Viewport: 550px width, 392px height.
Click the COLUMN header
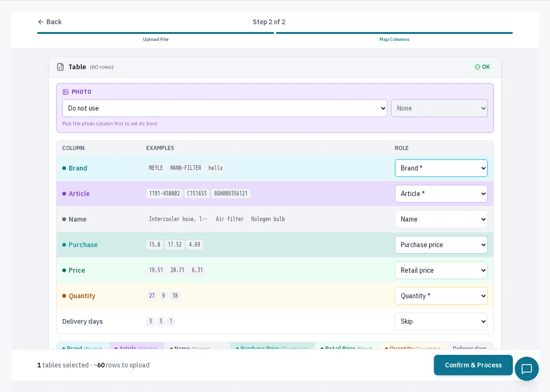[73, 148]
